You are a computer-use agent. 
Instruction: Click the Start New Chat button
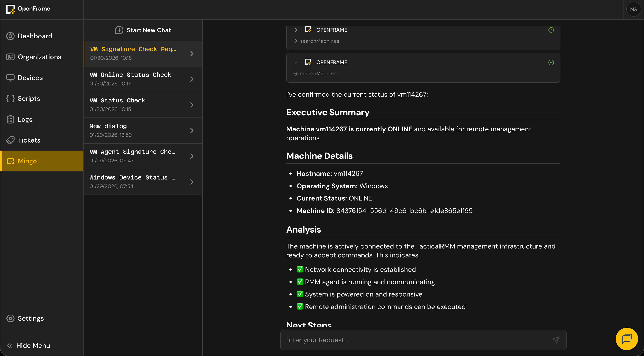[x=143, y=30]
